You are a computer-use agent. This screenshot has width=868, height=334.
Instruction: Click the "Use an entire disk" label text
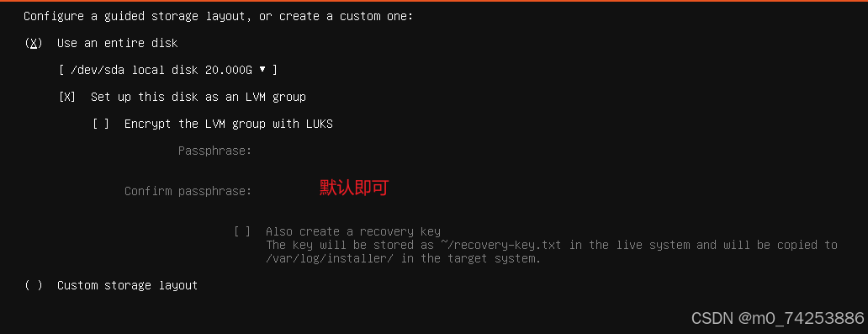click(x=118, y=43)
